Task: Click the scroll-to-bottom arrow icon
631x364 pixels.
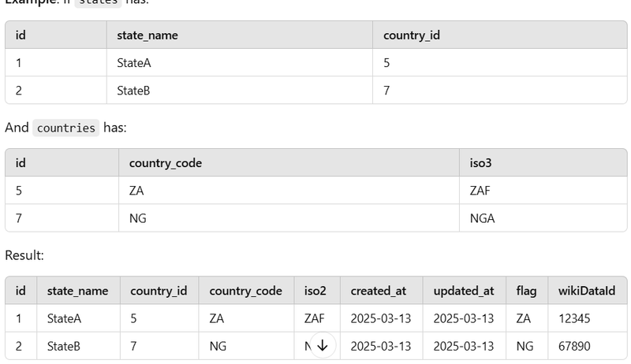Action: point(323,345)
